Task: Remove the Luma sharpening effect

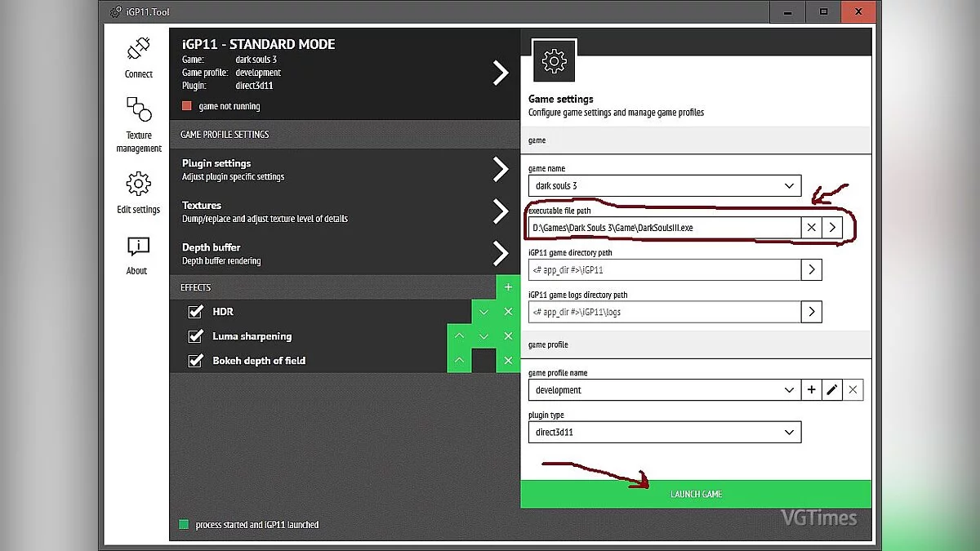Action: 508,336
